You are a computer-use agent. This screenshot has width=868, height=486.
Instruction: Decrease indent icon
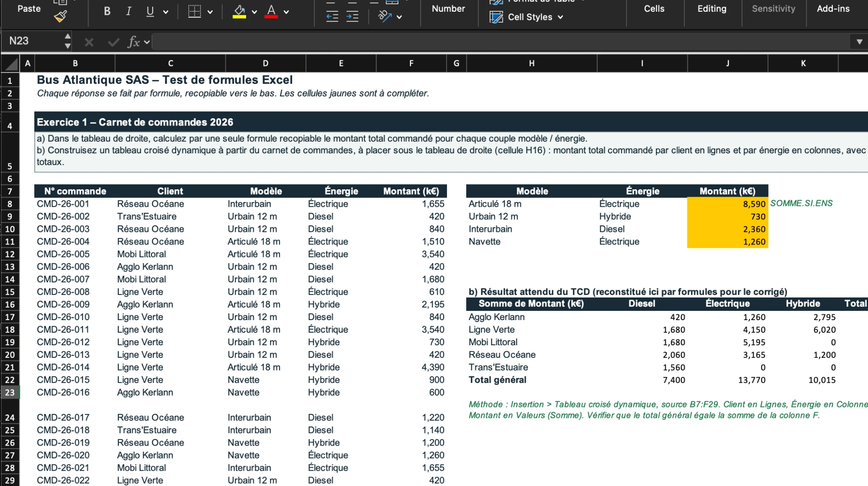[332, 17]
